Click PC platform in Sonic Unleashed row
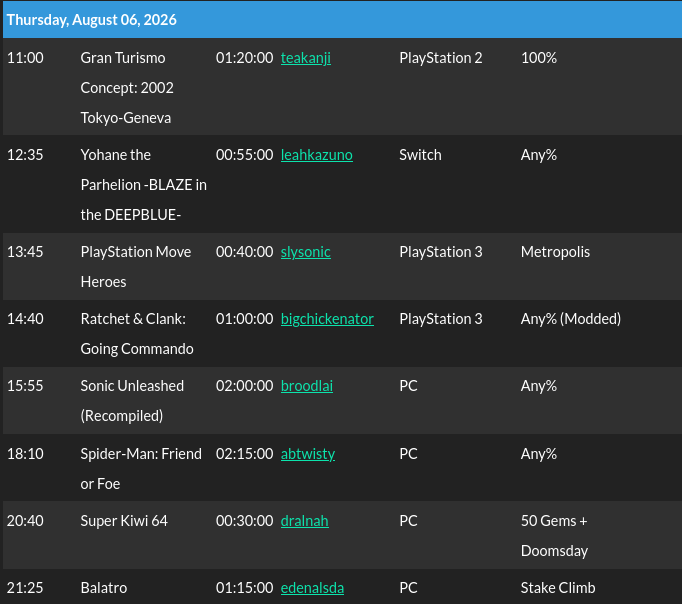 (408, 386)
